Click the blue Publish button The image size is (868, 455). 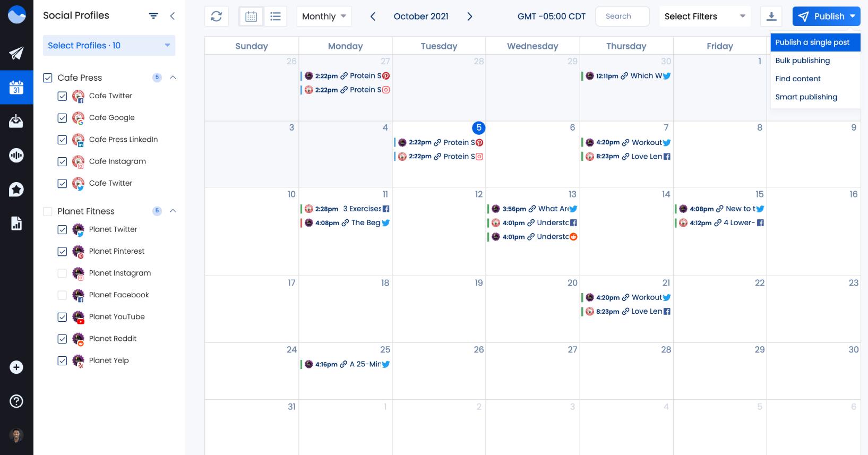pyautogui.click(x=821, y=16)
